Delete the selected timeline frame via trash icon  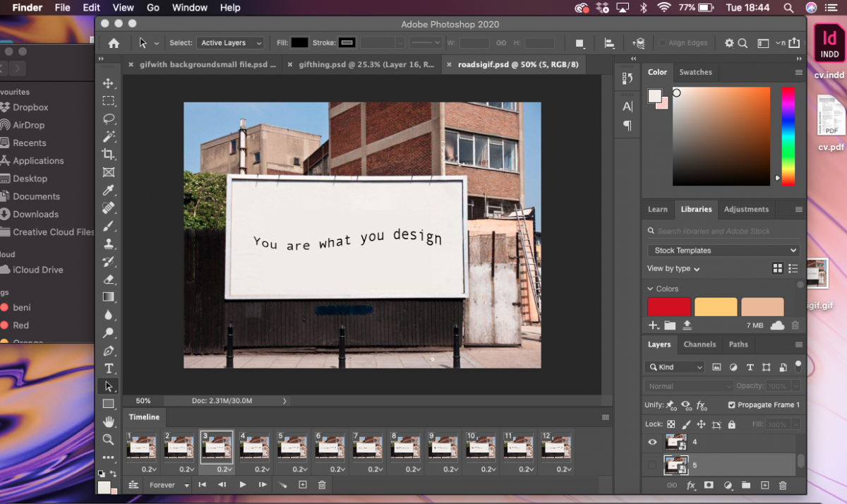322,484
